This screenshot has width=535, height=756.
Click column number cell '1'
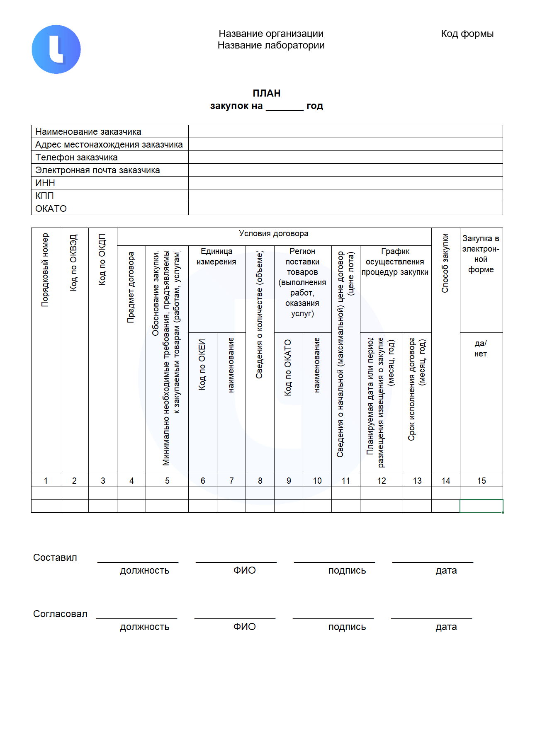pos(46,480)
